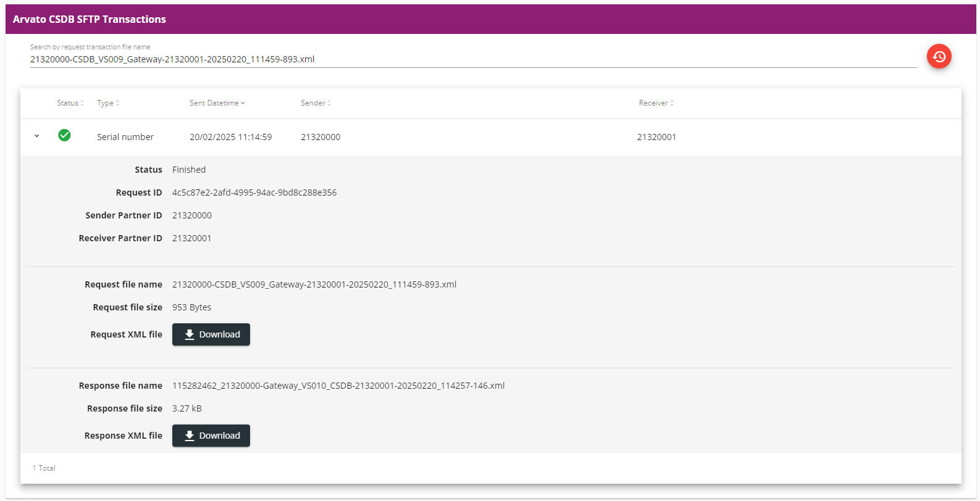This screenshot has height=501, width=980.
Task: Click the Request file name value ending 111459-893.xml
Action: click(x=314, y=284)
